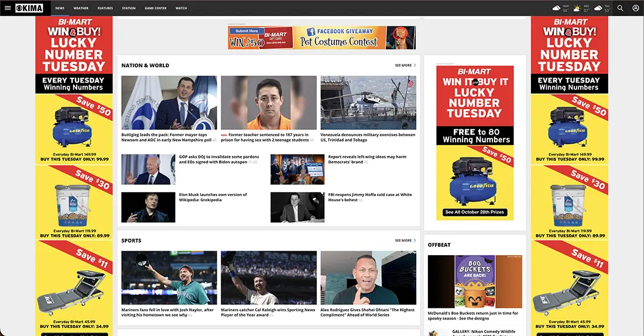The width and height of the screenshot is (644, 336).
Task: View Thursday cloudy forecast icon
Action: (x=598, y=8)
